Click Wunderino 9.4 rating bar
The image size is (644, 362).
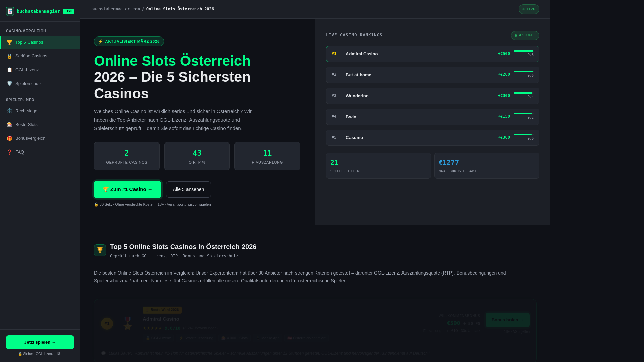[523, 93]
